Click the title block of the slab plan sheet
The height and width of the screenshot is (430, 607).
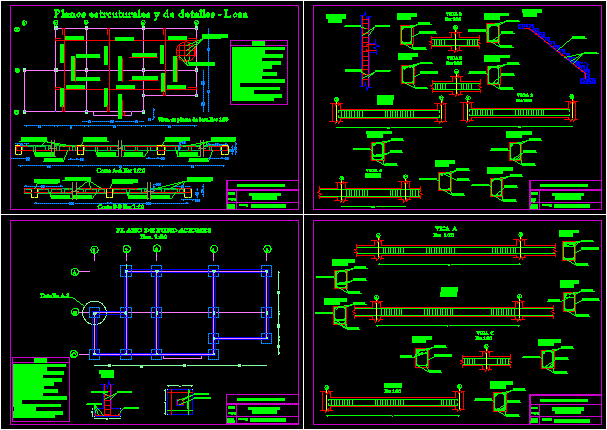click(262, 194)
